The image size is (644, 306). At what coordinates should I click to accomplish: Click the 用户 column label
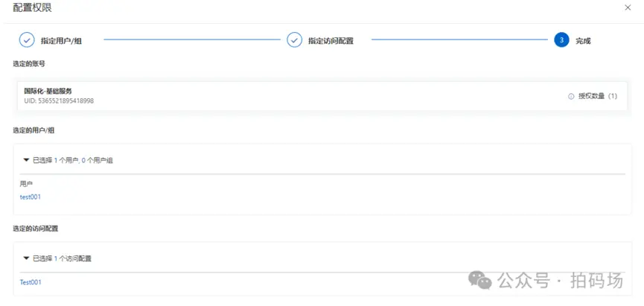click(26, 183)
